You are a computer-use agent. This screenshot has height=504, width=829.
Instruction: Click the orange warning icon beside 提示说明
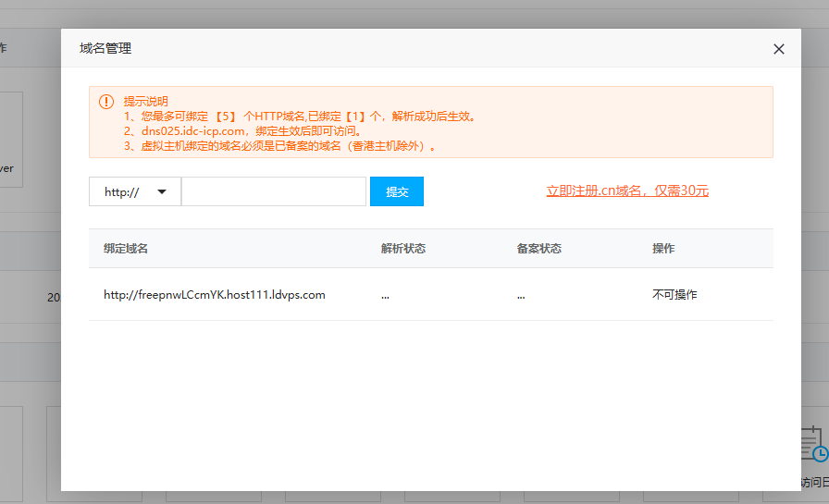[x=106, y=102]
